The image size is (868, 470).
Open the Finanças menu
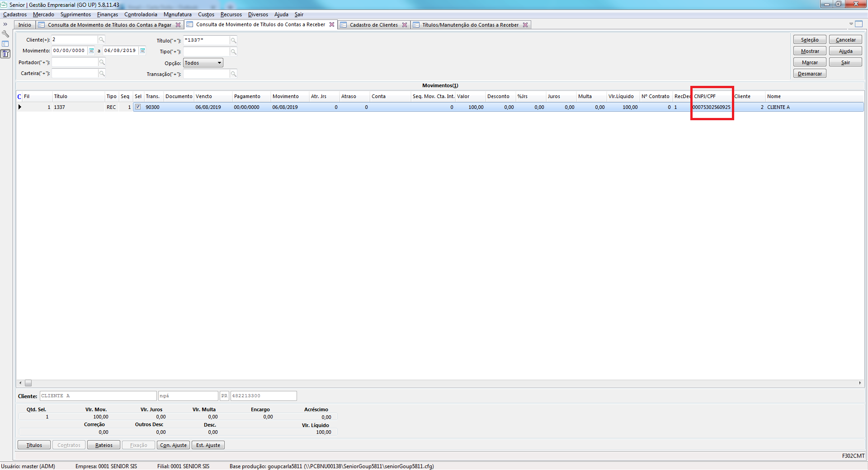click(107, 14)
